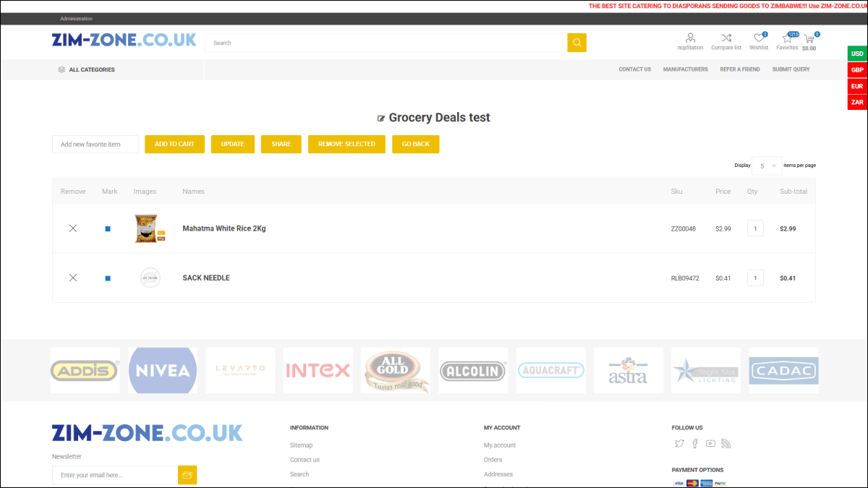Open the footer Contact us link
The image size is (868, 488).
click(305, 460)
